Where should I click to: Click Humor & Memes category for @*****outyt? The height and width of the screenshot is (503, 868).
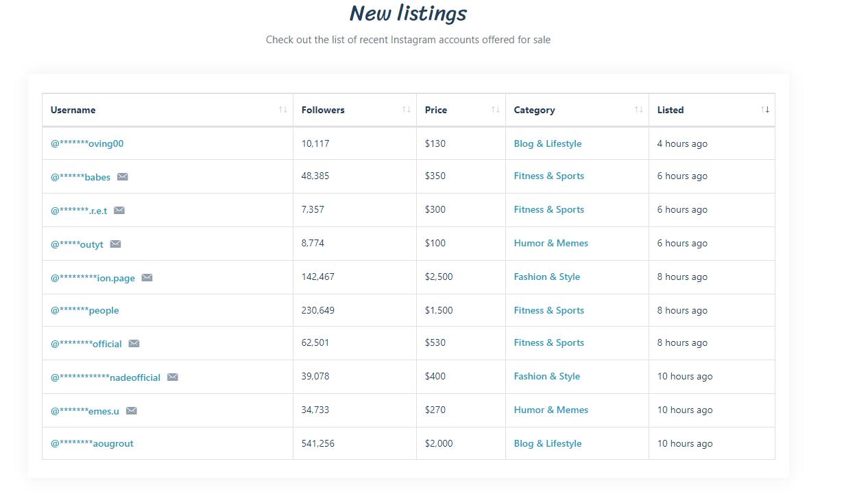(551, 243)
